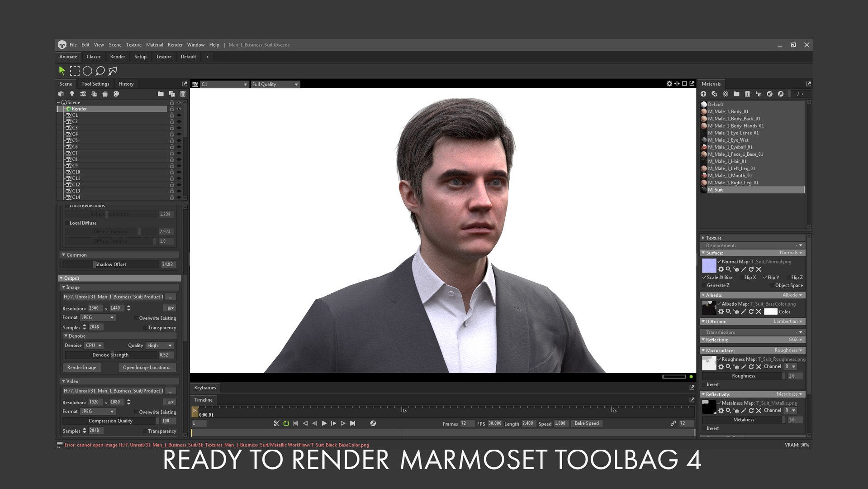Open the camera C1 viewport dropdown
Viewport: 868px width, 489px height.
click(224, 84)
